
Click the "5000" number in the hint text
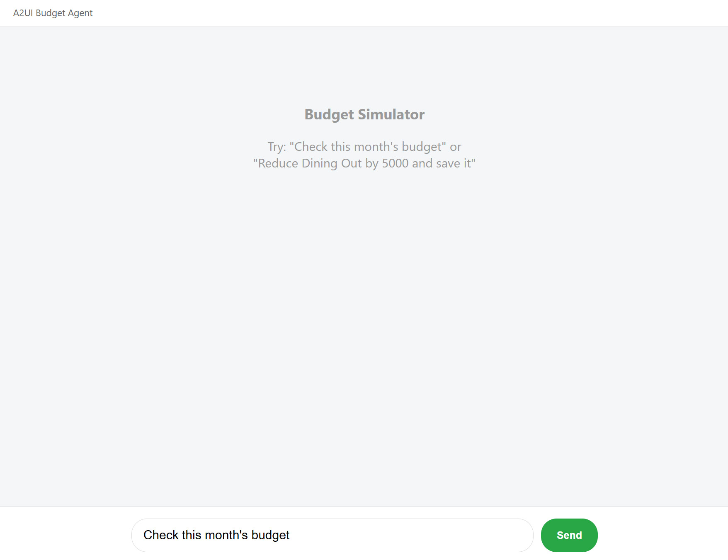395,163
